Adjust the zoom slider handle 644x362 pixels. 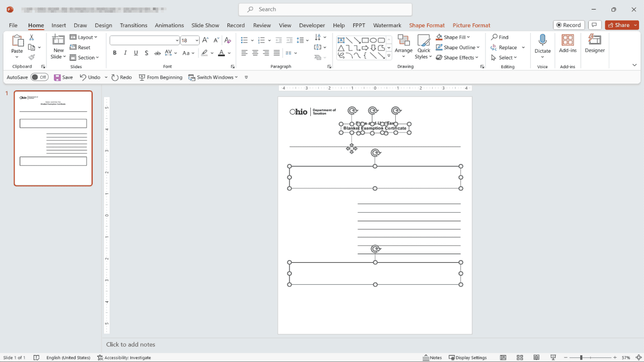(x=581, y=358)
